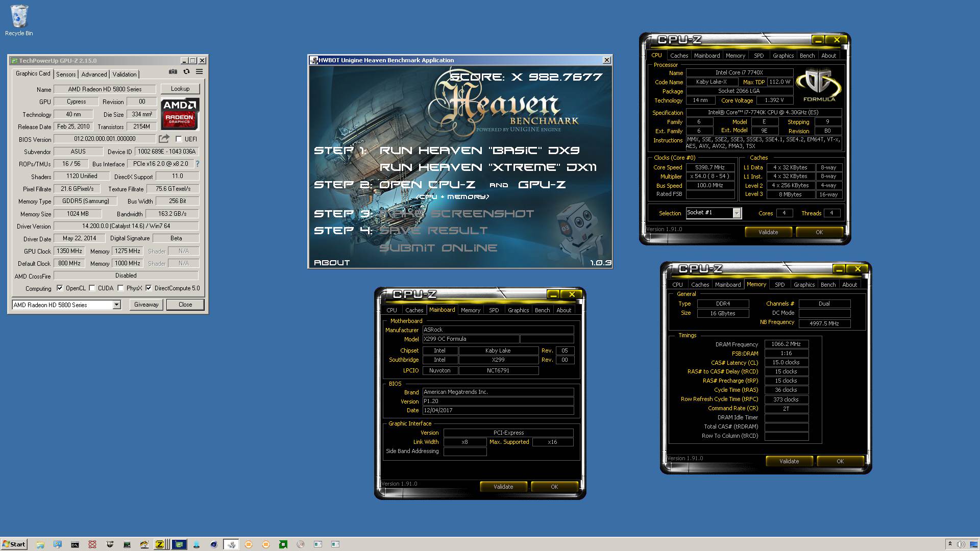This screenshot has height=551, width=980.
Task: Toggle the PhysX checkbox
Action: pos(120,288)
